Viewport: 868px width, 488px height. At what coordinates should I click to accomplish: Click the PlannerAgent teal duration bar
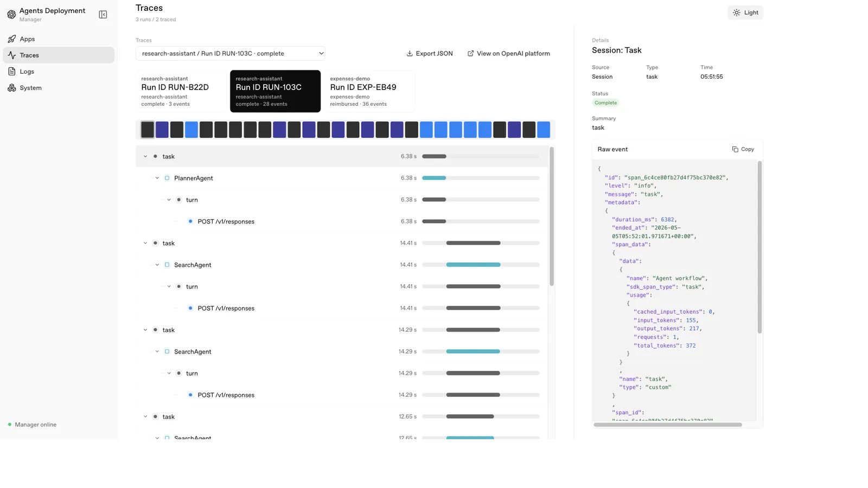pyautogui.click(x=434, y=178)
